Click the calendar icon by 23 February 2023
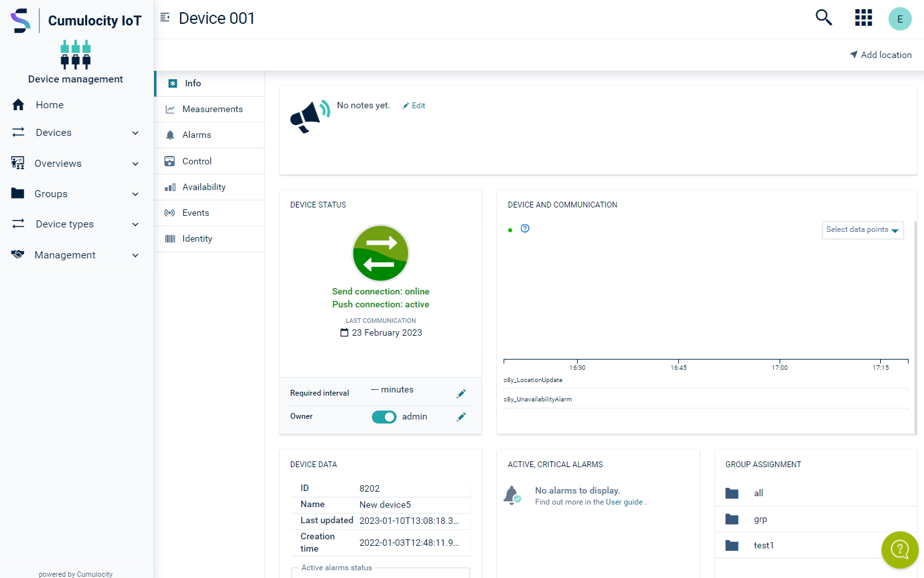Viewport: 924px width, 578px height. 344,332
